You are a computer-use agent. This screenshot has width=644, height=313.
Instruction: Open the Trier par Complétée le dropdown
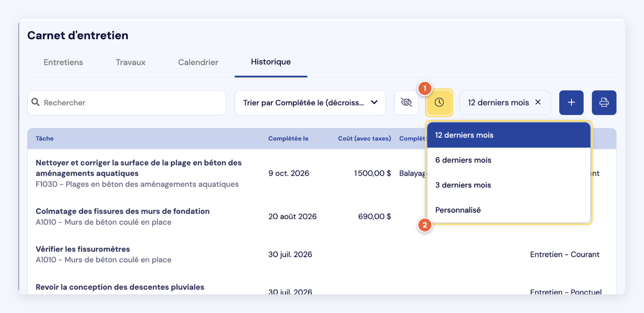[x=310, y=103]
